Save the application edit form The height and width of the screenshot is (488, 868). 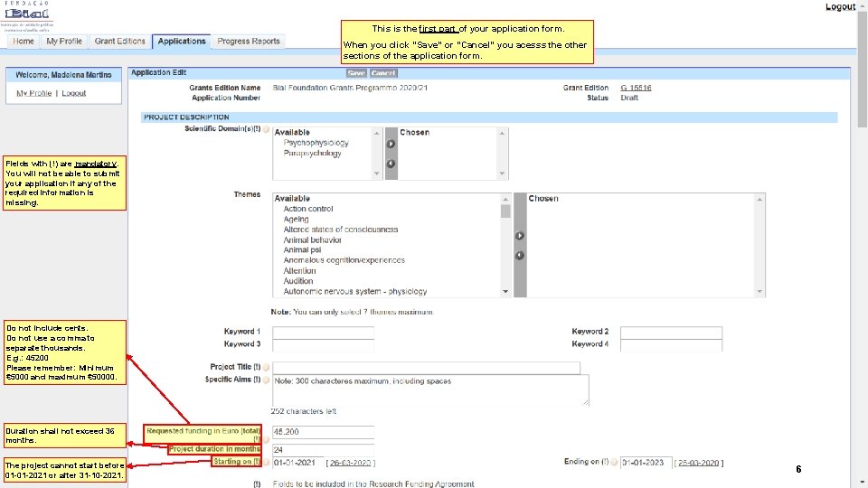click(x=356, y=73)
